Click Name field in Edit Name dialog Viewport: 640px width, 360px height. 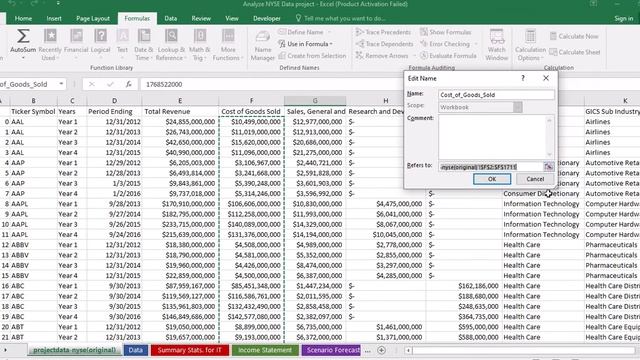pos(496,95)
